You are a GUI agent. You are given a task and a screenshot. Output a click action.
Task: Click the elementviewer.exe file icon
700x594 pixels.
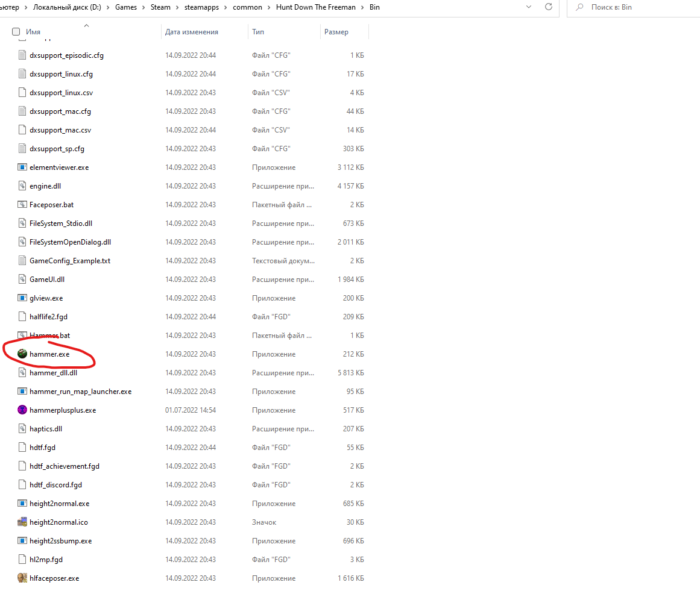[x=22, y=167]
